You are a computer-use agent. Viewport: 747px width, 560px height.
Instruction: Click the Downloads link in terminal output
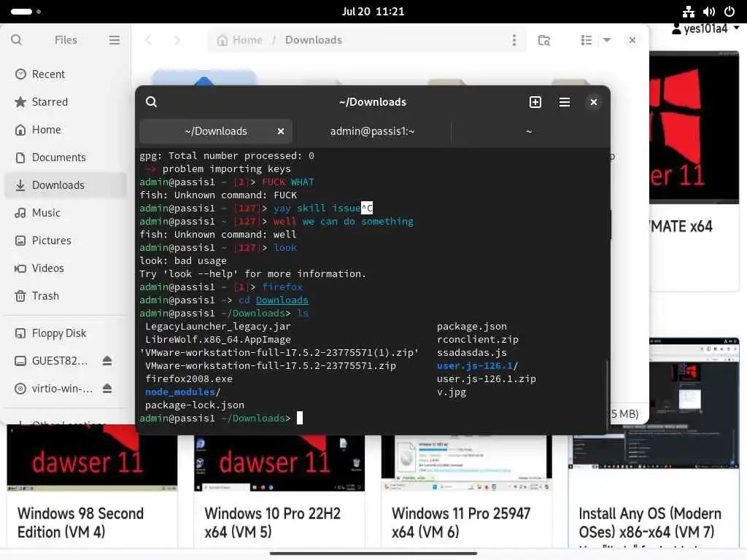click(282, 300)
